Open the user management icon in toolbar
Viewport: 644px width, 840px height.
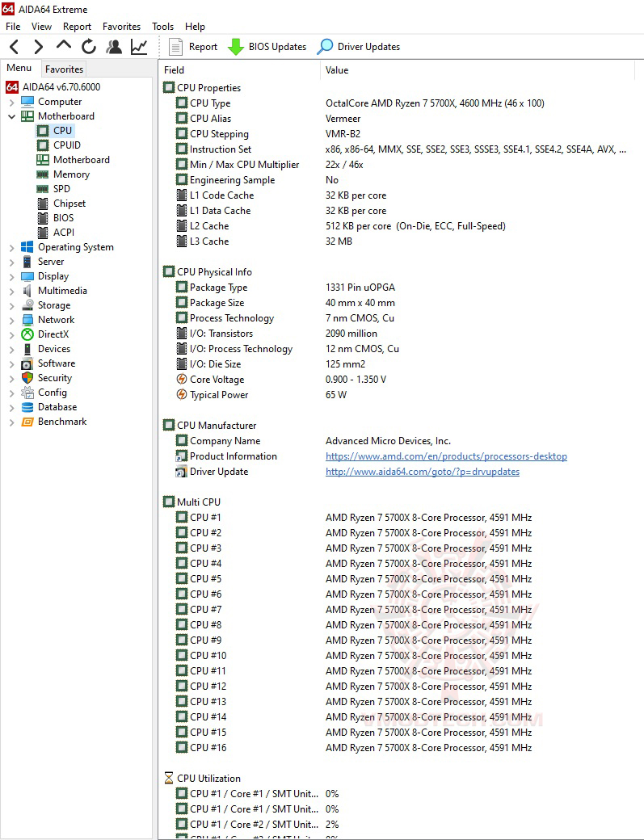[114, 47]
